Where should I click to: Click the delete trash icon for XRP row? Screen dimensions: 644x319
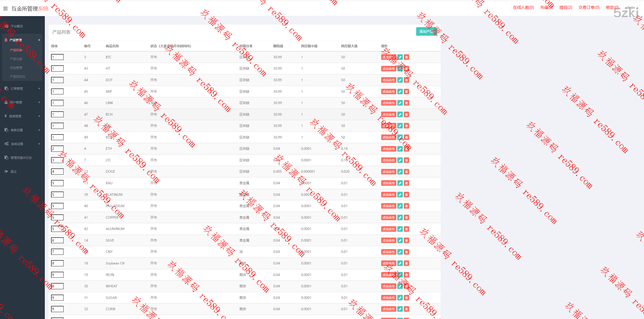tap(406, 92)
